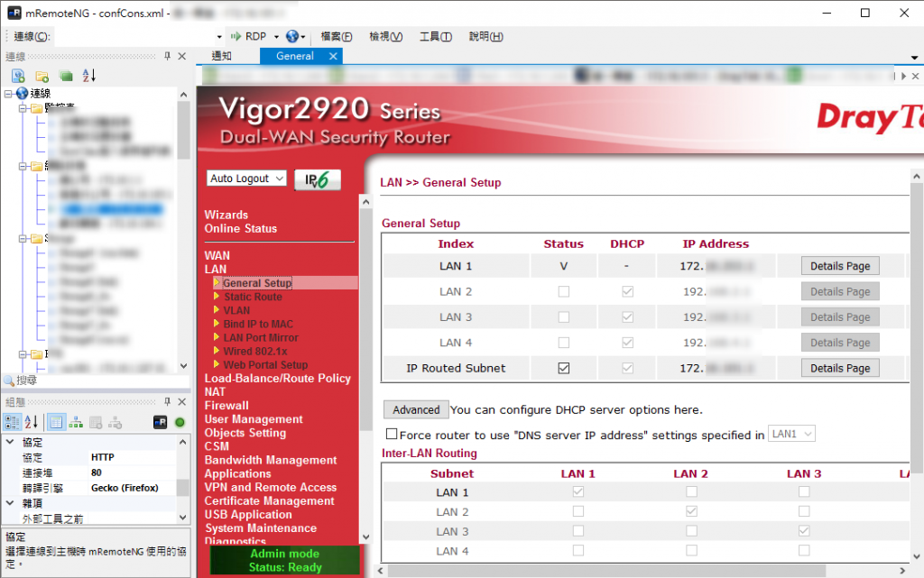Add a new folder in Connections panel

(x=42, y=76)
